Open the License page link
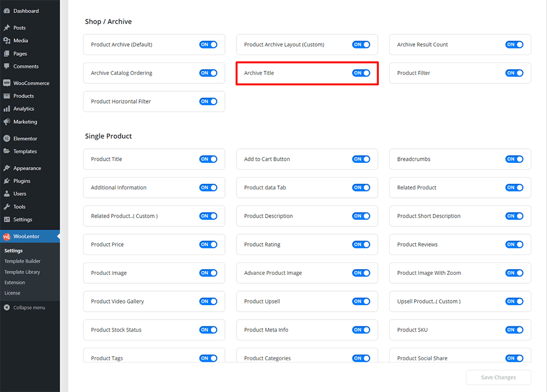This screenshot has width=547, height=392. coord(13,293)
